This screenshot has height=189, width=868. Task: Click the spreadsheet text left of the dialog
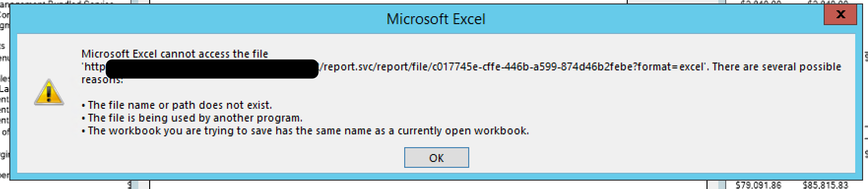click(x=4, y=89)
